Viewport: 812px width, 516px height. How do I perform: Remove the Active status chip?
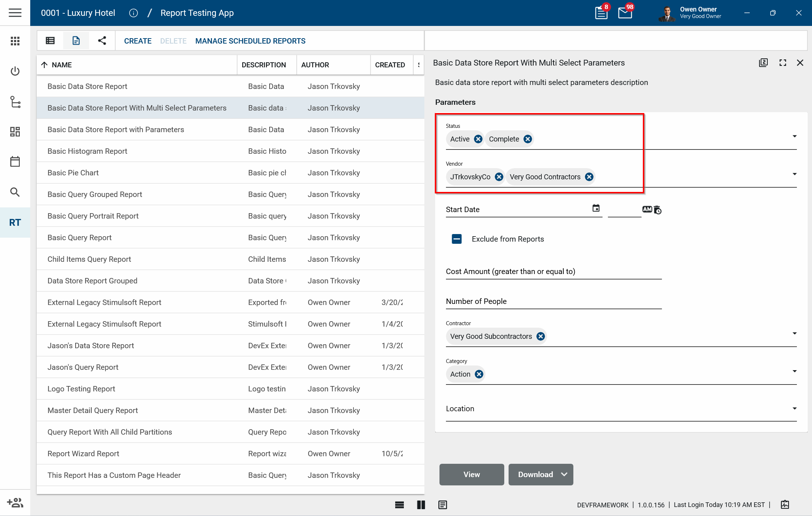coord(478,139)
